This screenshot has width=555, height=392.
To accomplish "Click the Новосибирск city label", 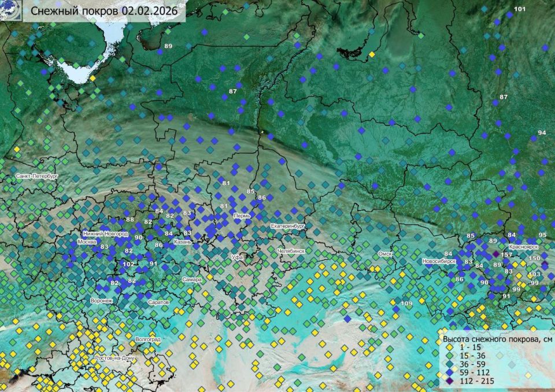I will [x=439, y=261].
